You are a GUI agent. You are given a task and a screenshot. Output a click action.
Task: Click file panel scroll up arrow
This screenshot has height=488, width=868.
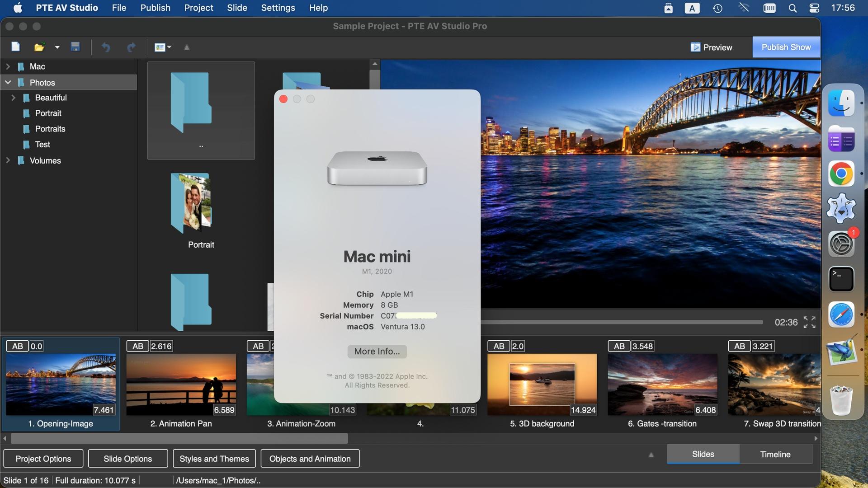coord(374,64)
